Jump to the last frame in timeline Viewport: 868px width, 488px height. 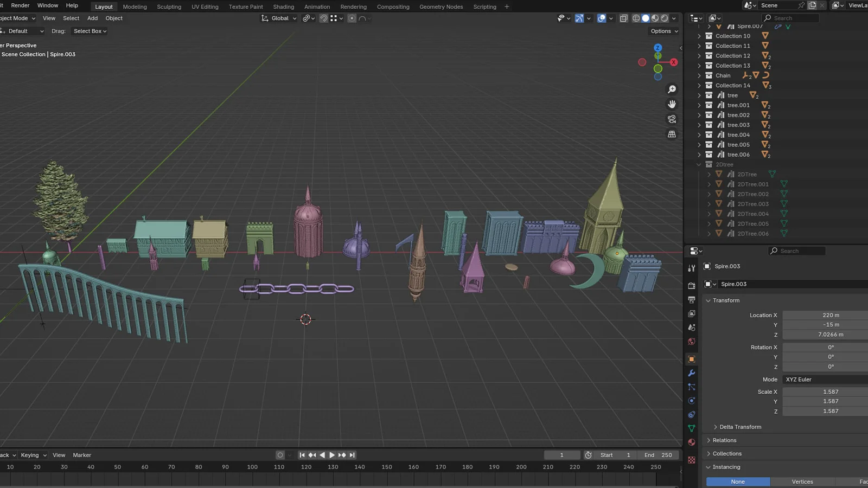pos(352,455)
